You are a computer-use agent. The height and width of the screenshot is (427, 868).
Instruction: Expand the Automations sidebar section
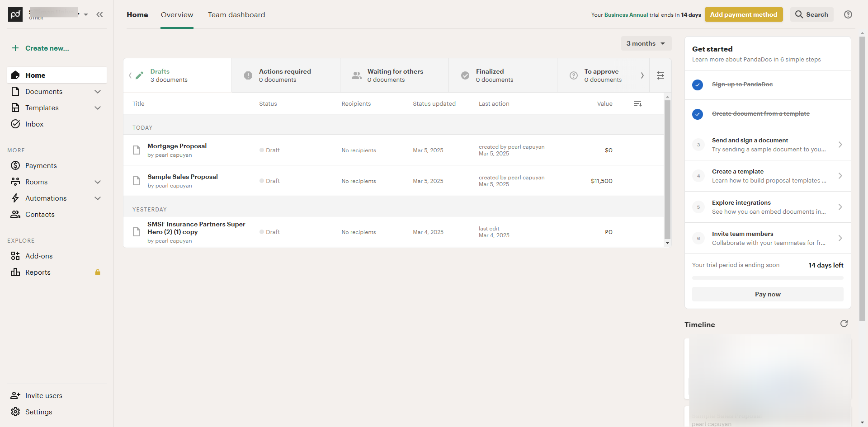tap(98, 198)
